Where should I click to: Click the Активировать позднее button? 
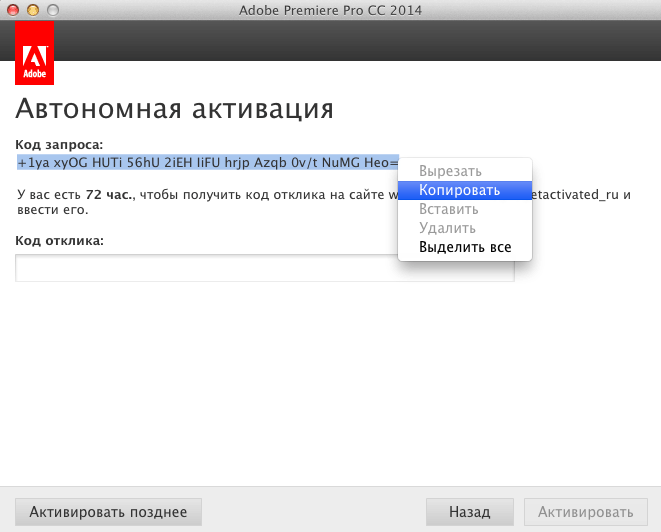[108, 512]
